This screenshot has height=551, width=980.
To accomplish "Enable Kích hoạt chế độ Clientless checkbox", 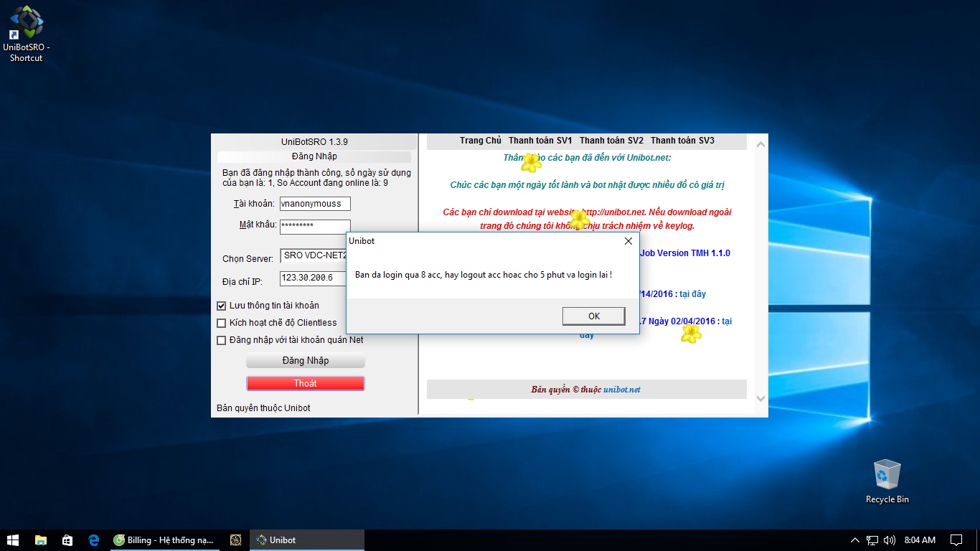I will [x=221, y=323].
